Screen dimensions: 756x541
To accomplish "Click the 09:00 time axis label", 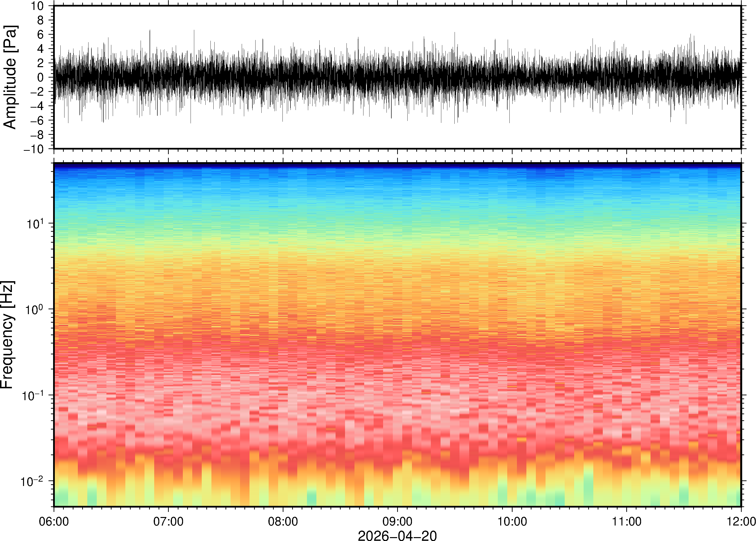I will coord(397,521).
